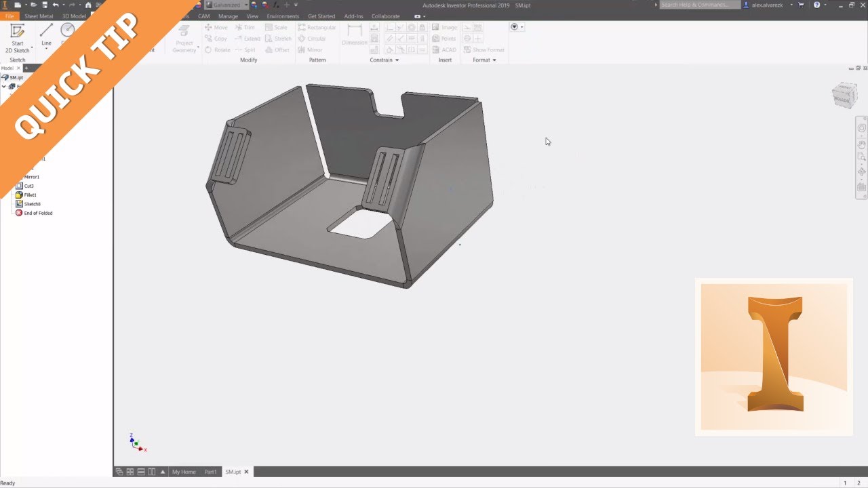Image resolution: width=868 pixels, height=488 pixels.
Task: Pick the Split tool
Action: coord(245,50)
